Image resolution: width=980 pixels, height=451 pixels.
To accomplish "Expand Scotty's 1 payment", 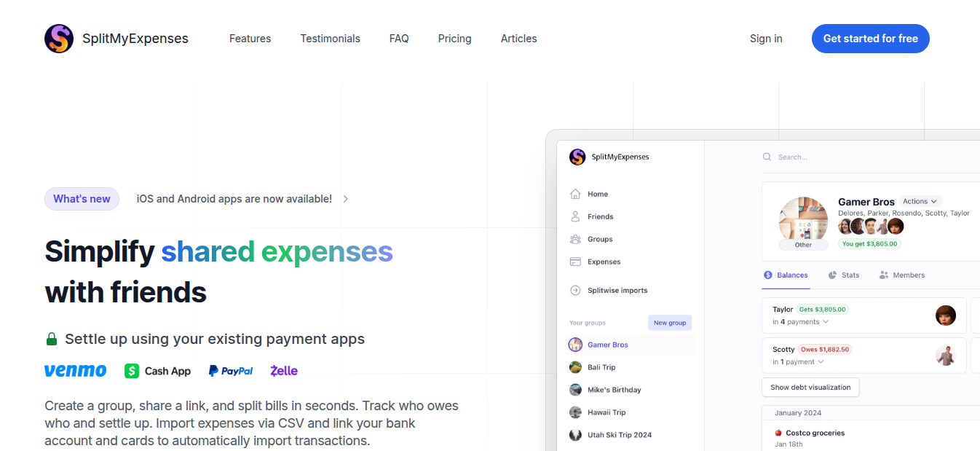I will click(x=798, y=362).
